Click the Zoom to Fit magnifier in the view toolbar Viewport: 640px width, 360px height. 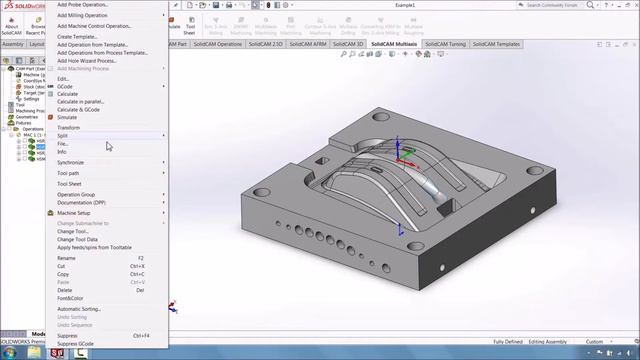(x=344, y=54)
